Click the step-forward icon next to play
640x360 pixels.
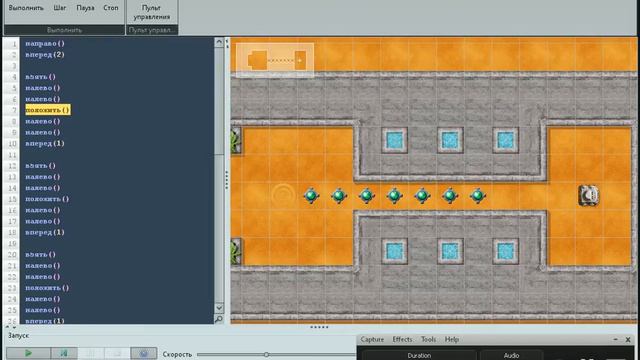click(x=64, y=353)
